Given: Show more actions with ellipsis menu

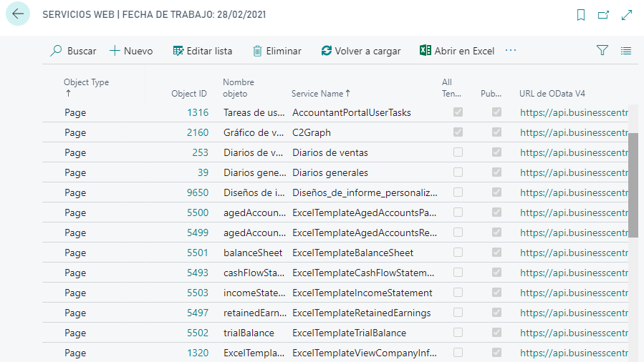Looking at the screenshot, I should [511, 51].
